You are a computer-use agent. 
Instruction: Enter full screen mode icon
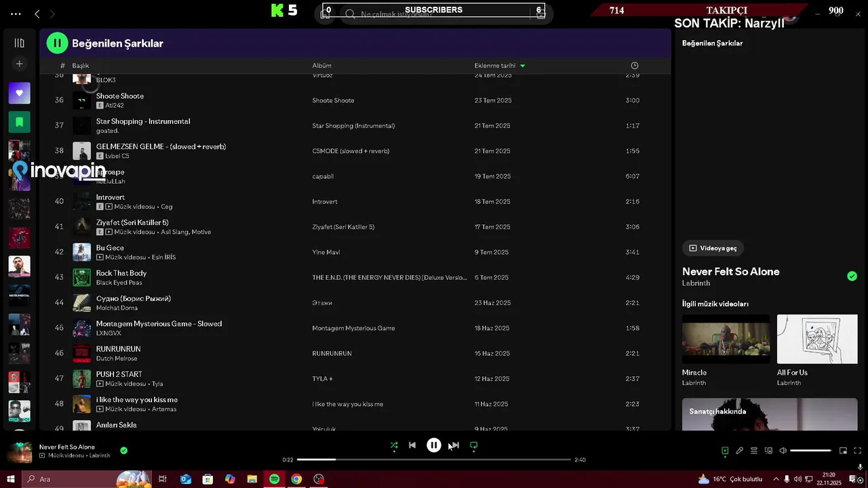pyautogui.click(x=857, y=451)
